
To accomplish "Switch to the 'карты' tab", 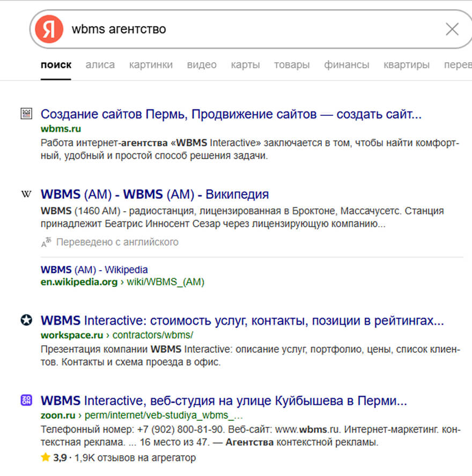I will point(246,65).
